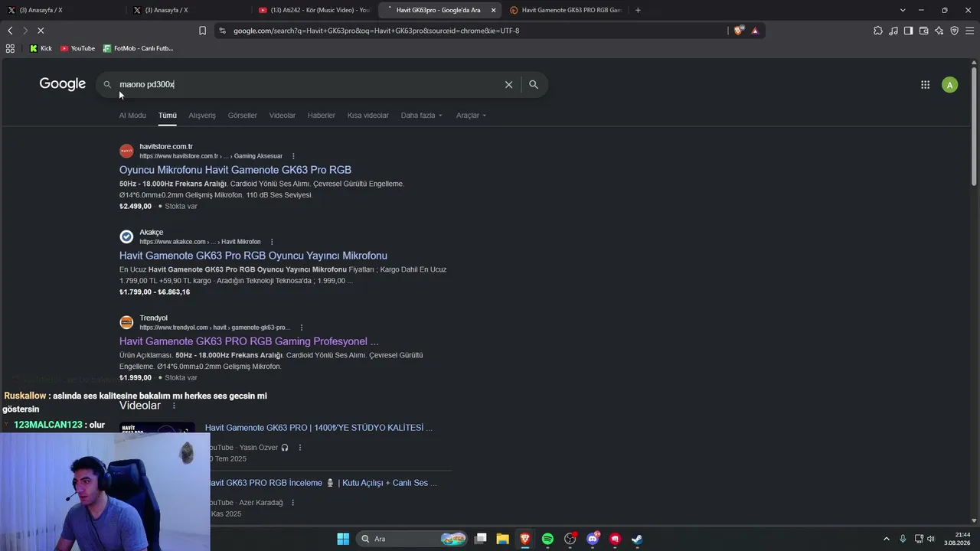This screenshot has height=551, width=980.
Task: Open the Akakçe Oyuncu Yayıncı Mikrofonu result
Action: tap(253, 256)
